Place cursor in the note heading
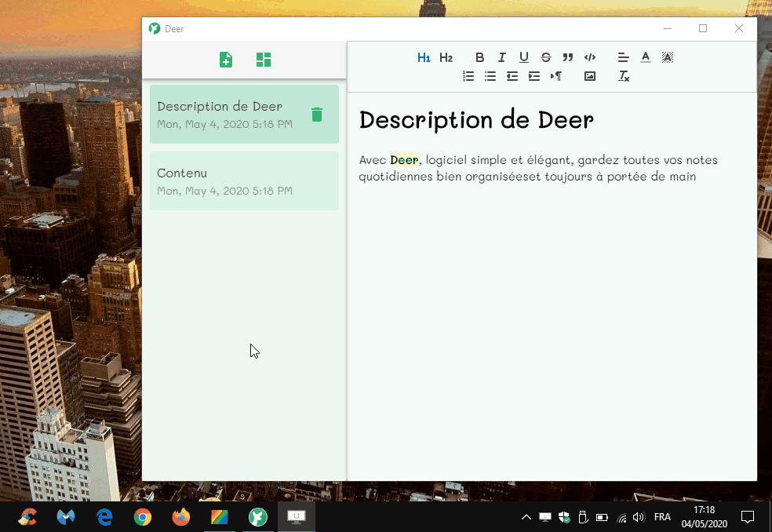 pyautogui.click(x=476, y=121)
